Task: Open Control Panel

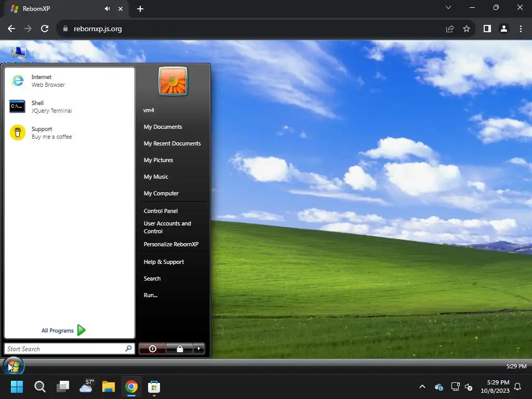Action: [161, 211]
